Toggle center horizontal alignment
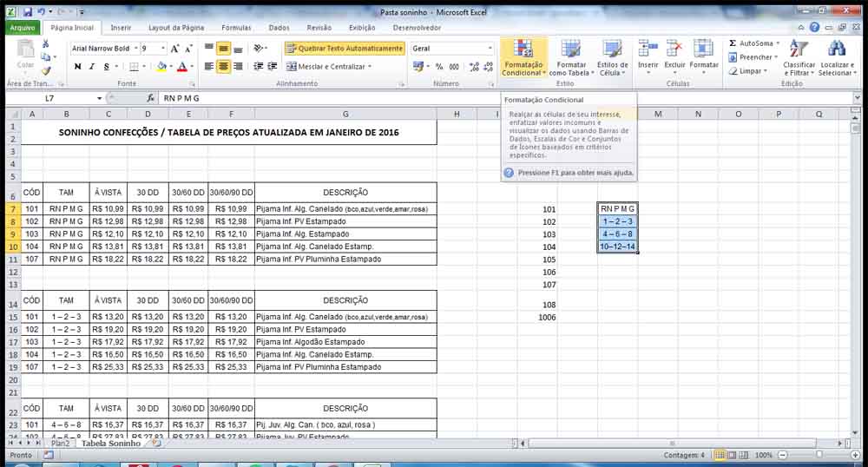 click(223, 66)
